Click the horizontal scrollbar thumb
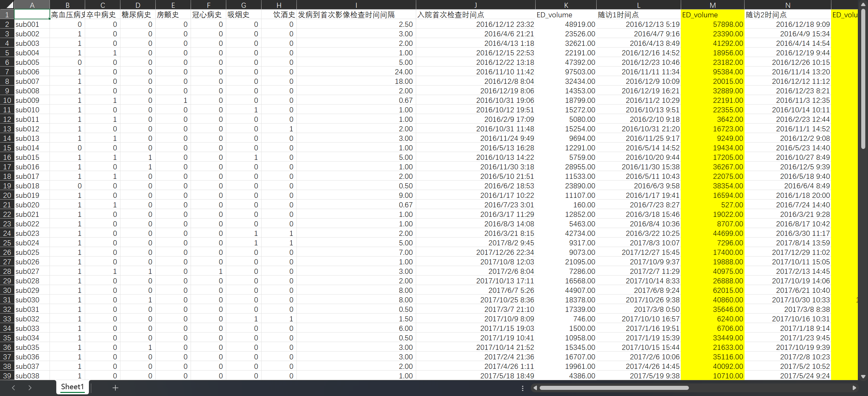 click(x=614, y=388)
